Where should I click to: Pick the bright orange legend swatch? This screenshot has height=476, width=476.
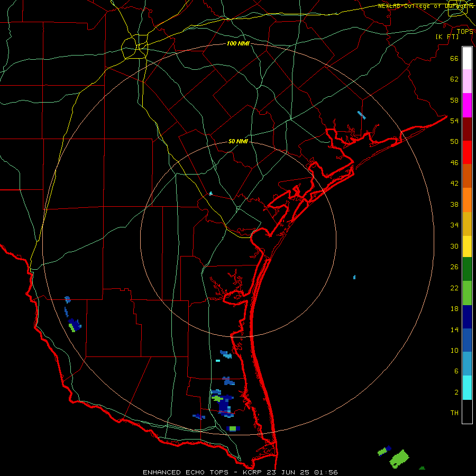(x=467, y=200)
